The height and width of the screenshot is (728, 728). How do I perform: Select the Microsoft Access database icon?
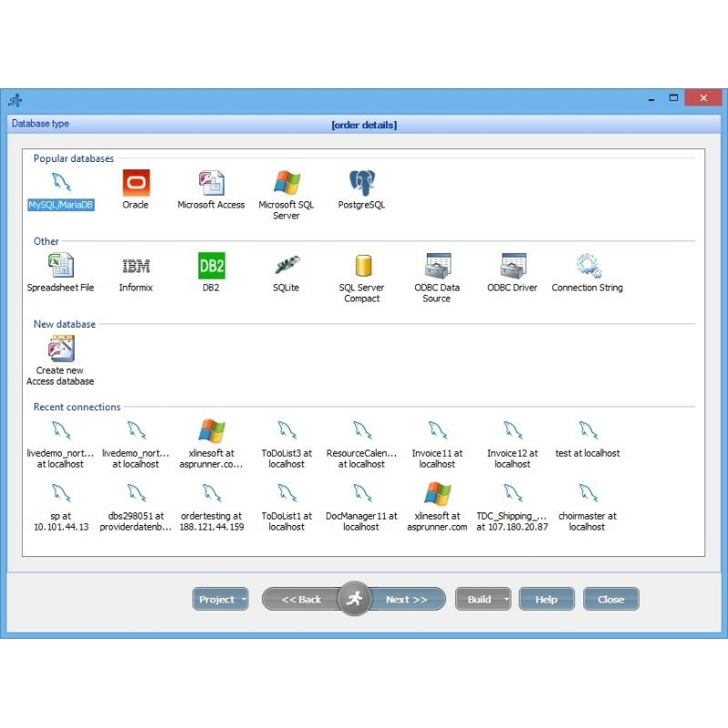(x=211, y=183)
